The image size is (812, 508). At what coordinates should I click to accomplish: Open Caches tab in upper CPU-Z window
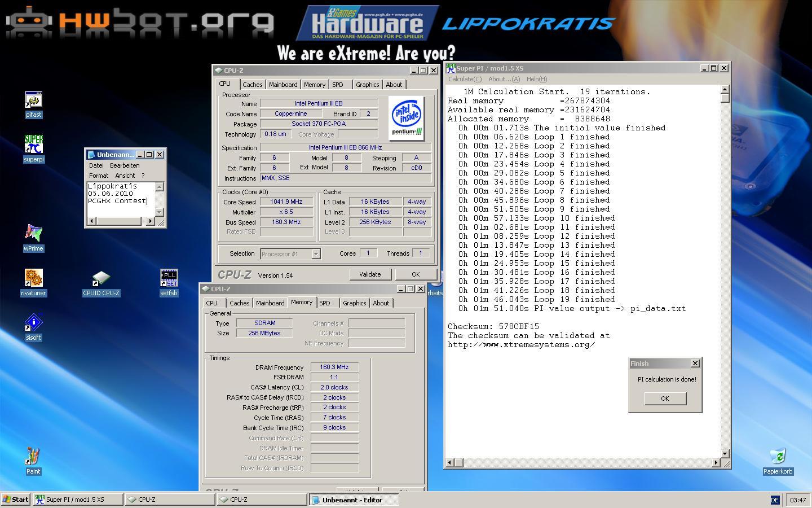click(253, 85)
